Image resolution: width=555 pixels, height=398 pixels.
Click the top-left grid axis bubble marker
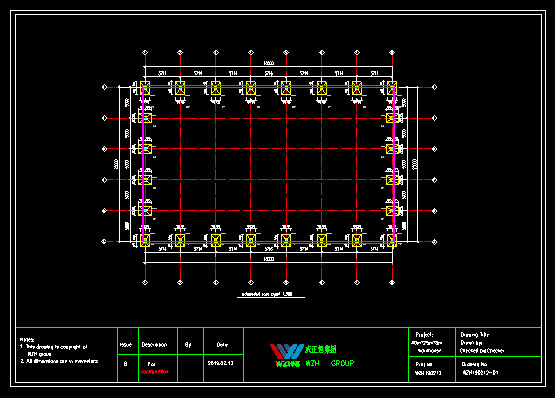145,52
